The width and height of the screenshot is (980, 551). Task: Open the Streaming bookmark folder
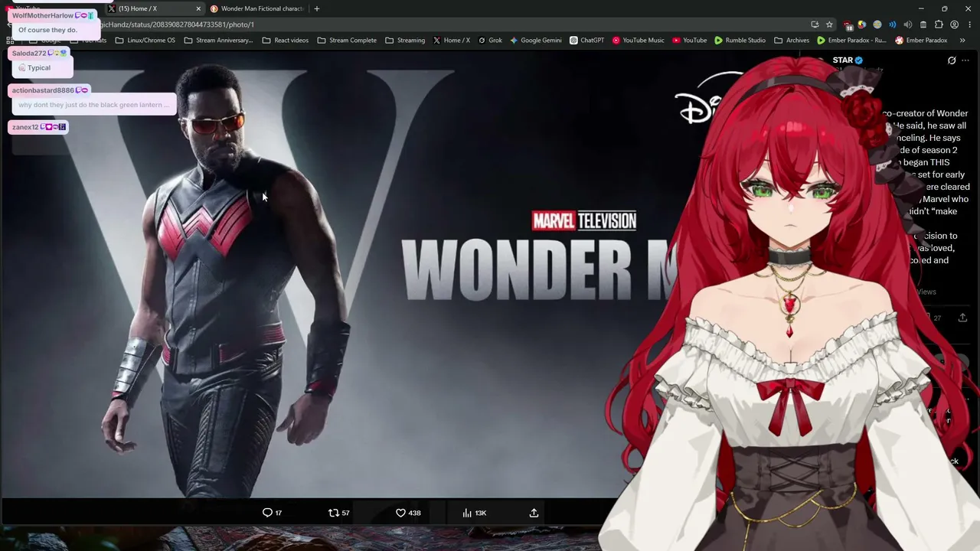click(405, 41)
